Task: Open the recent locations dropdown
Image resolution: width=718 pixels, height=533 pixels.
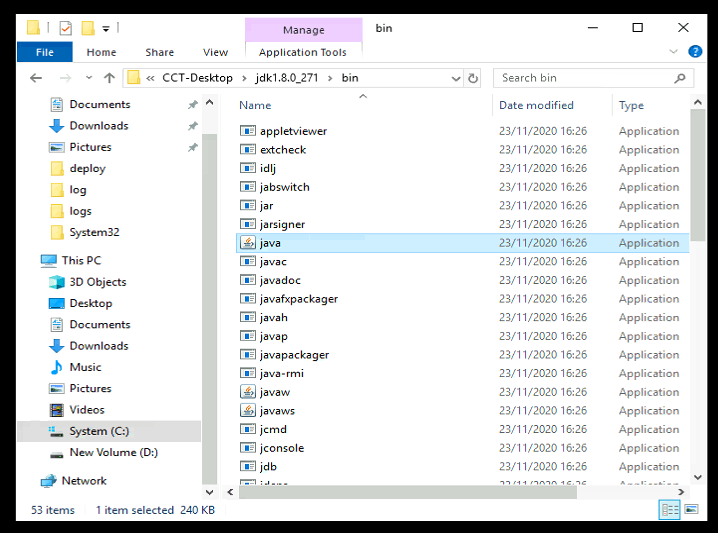Action: click(89, 78)
